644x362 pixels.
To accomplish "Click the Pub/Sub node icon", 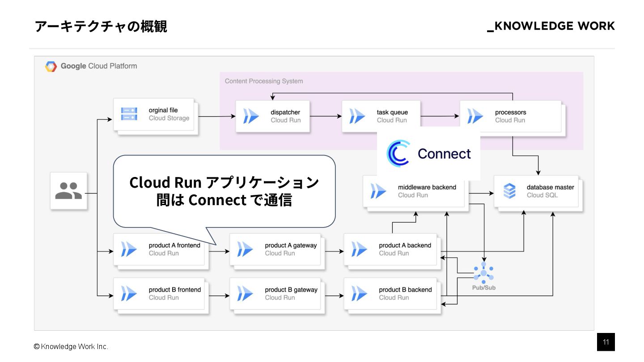I will click(483, 272).
